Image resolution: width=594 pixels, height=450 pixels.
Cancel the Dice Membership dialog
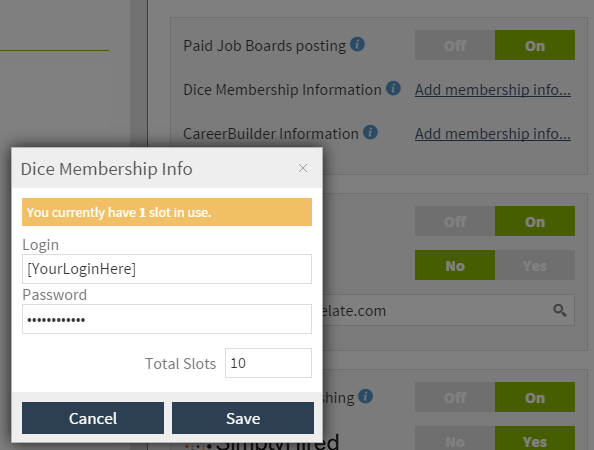[93, 418]
